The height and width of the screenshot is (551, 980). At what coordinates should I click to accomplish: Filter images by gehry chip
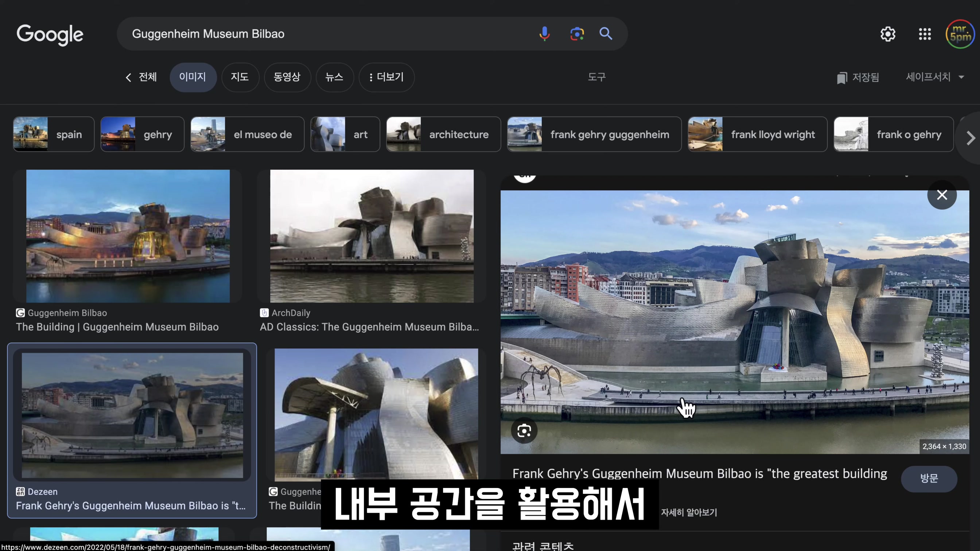tap(142, 134)
